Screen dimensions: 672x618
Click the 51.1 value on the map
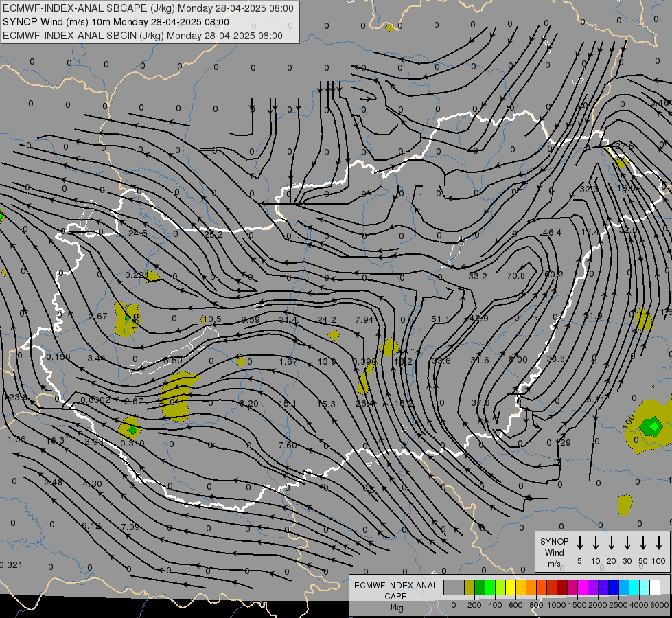click(x=441, y=319)
